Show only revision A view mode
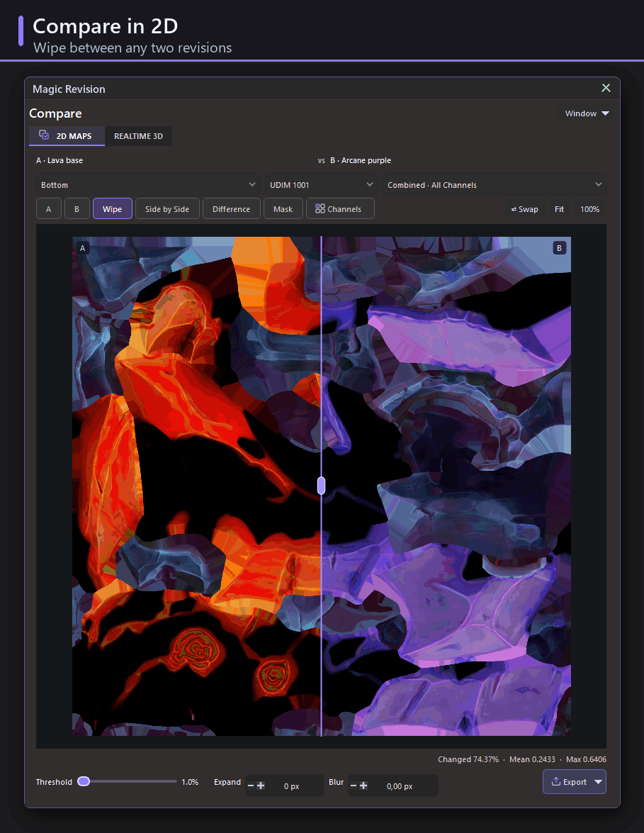 pyautogui.click(x=49, y=208)
